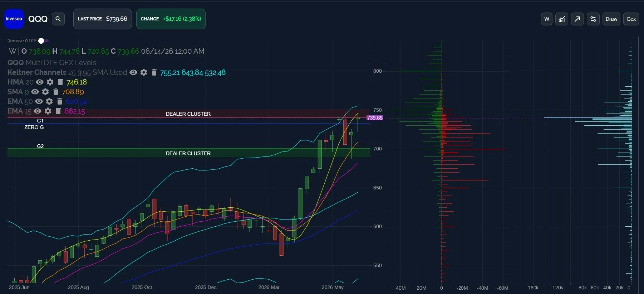644x294 pixels.
Task: Click the upper DEALER CLUSTER label
Action: [x=188, y=114]
